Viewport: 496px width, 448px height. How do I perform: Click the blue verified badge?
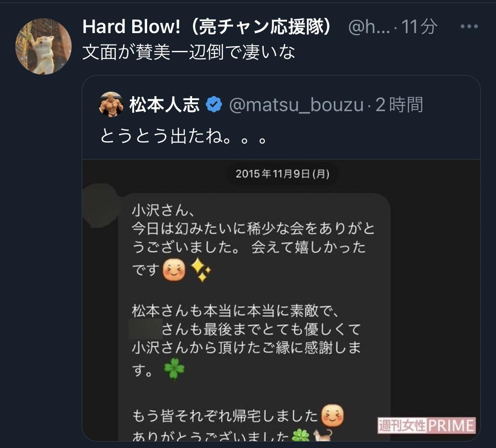coord(214,104)
